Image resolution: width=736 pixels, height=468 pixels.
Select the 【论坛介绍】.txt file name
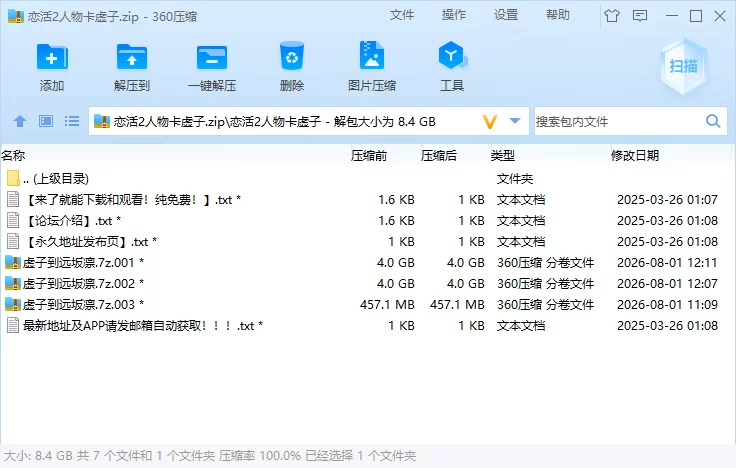tap(72, 221)
